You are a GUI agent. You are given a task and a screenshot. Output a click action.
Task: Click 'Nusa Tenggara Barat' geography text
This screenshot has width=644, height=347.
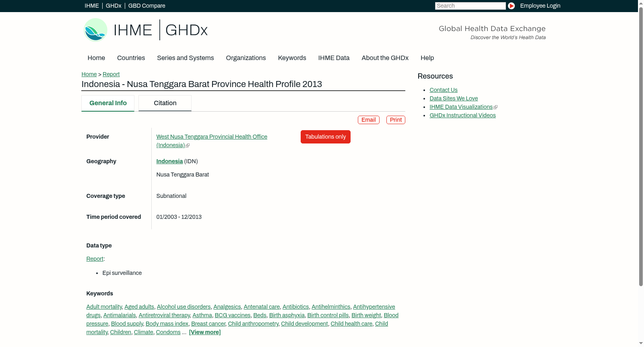(x=183, y=175)
